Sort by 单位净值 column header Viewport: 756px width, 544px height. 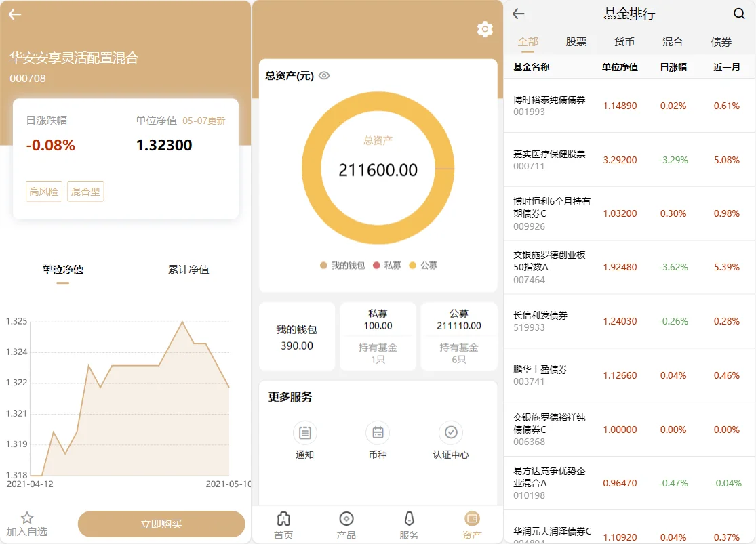coord(620,67)
